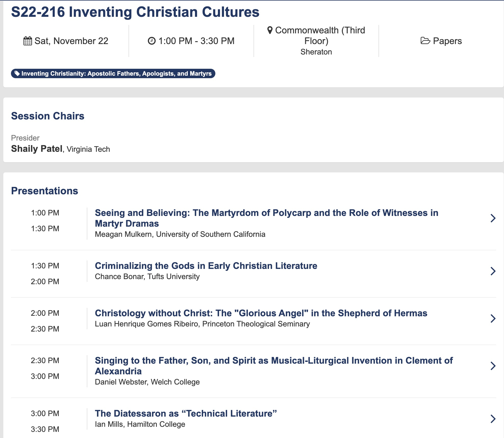Click presider name Shaily Patel
Image resolution: width=504 pixels, height=438 pixels.
[37, 149]
